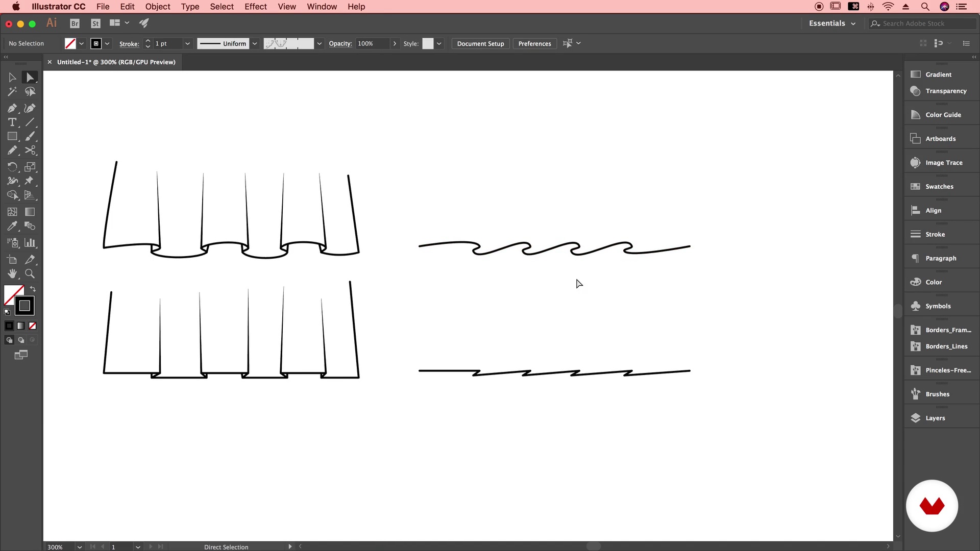Swap fill and stroke colors
The image size is (980, 551).
coord(33,289)
